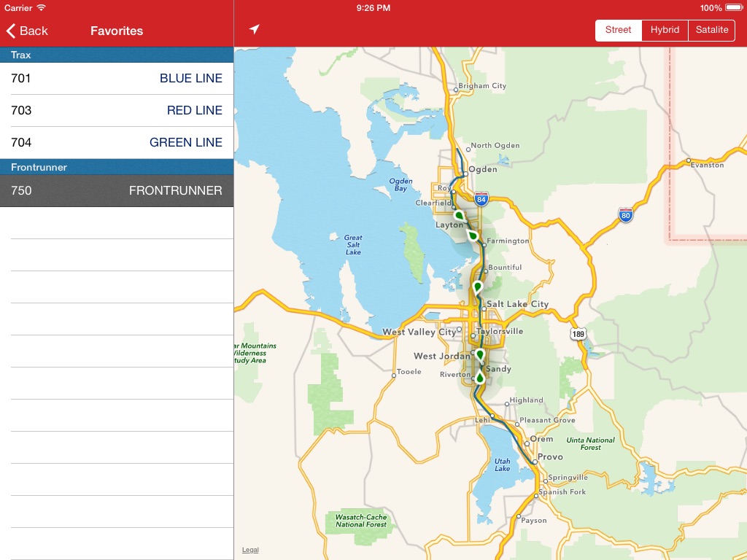Viewport: 747px width, 560px height.
Task: Open route 704 Green Line
Action: click(117, 143)
